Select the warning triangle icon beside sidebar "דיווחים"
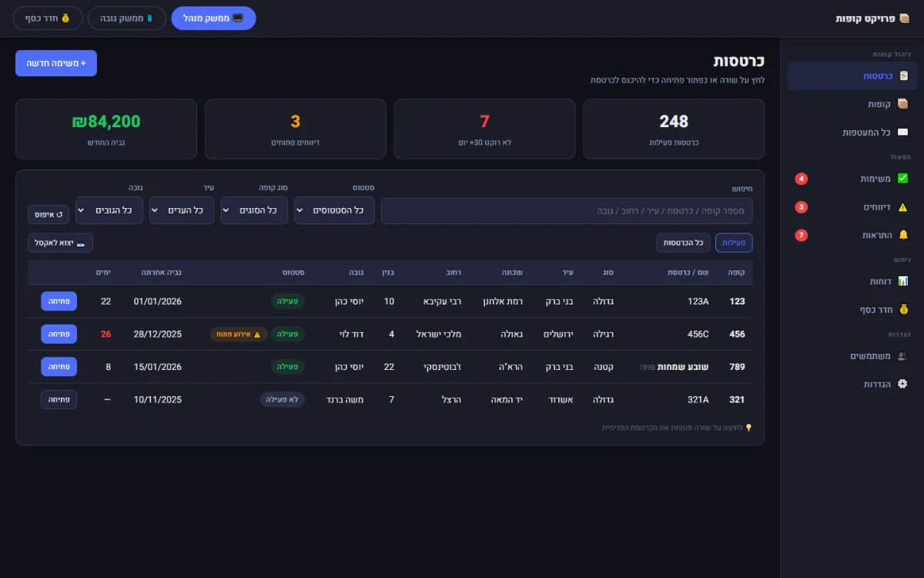 pos(903,207)
